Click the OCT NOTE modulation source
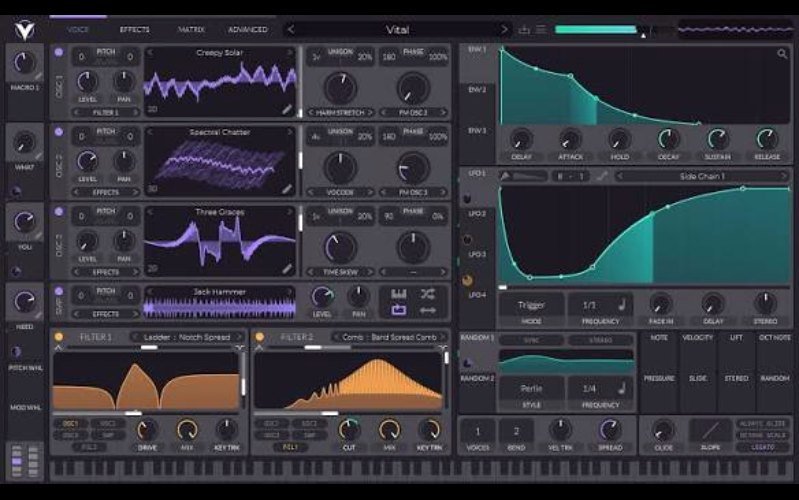The image size is (799, 500). pos(775,338)
